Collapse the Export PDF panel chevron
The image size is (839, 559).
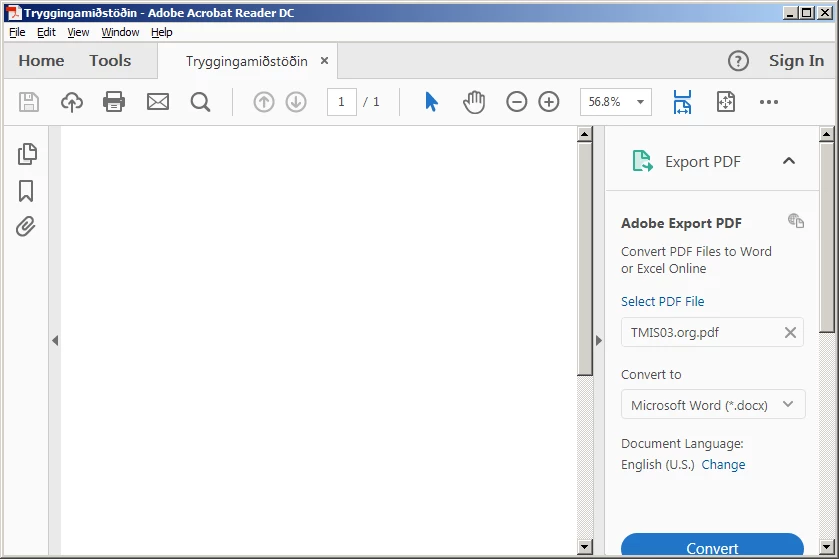click(789, 161)
